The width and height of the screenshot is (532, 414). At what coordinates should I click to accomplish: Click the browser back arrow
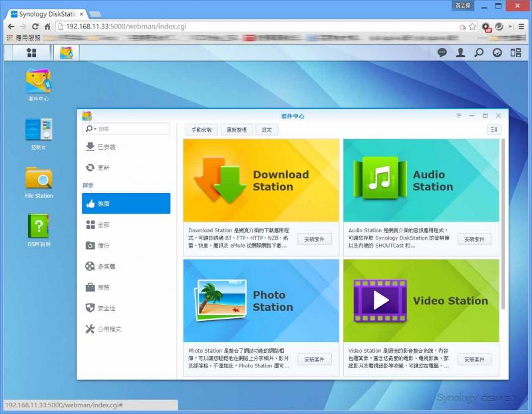point(11,27)
